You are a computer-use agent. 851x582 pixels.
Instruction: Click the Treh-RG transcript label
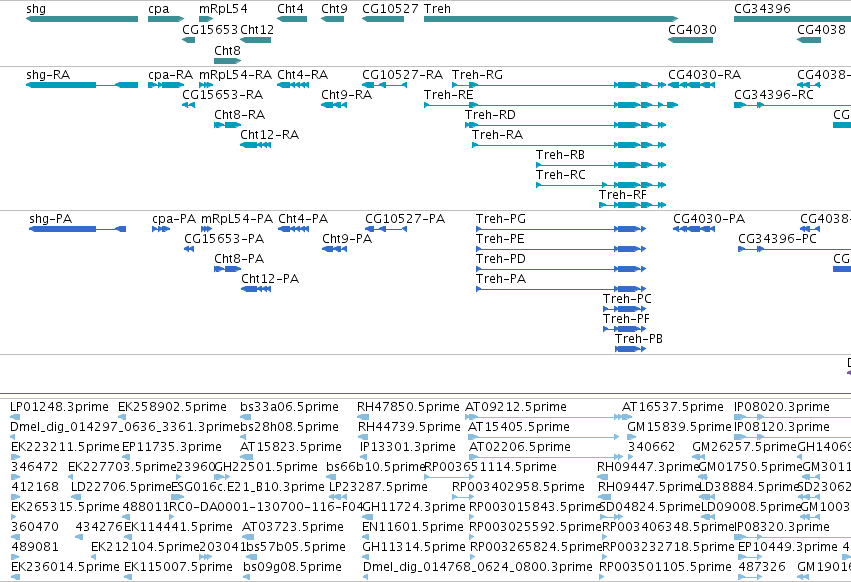click(477, 75)
